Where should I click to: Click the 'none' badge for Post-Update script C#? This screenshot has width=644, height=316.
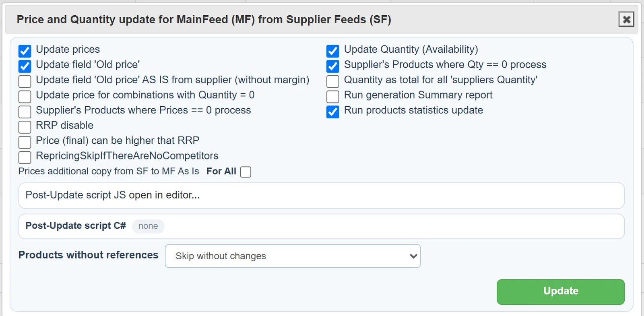pyautogui.click(x=148, y=226)
